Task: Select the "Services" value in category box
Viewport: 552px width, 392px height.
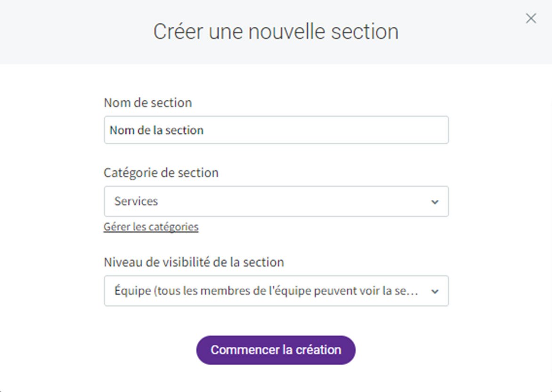Action: [136, 202]
